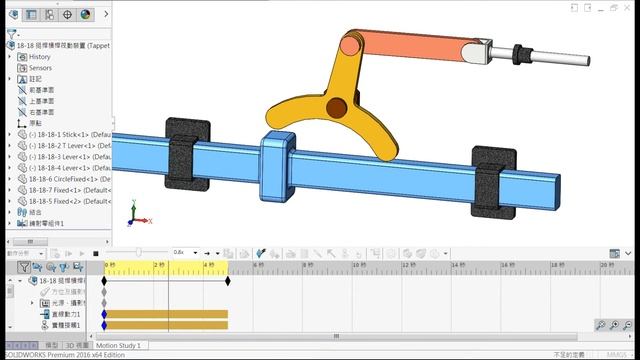This screenshot has height=360, width=640.
Task: Click the timeline Zoom In icon
Action: 614,325
